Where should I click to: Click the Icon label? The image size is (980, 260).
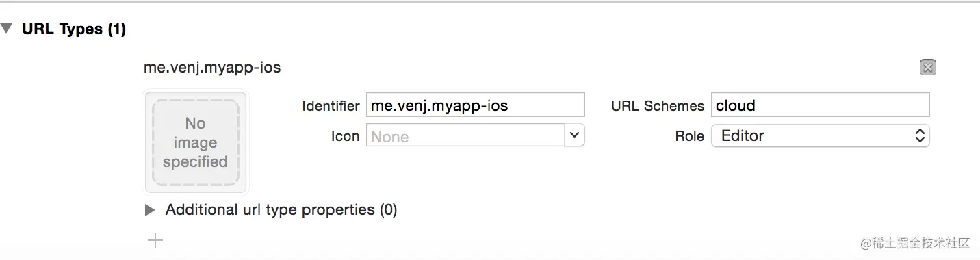pyautogui.click(x=345, y=136)
